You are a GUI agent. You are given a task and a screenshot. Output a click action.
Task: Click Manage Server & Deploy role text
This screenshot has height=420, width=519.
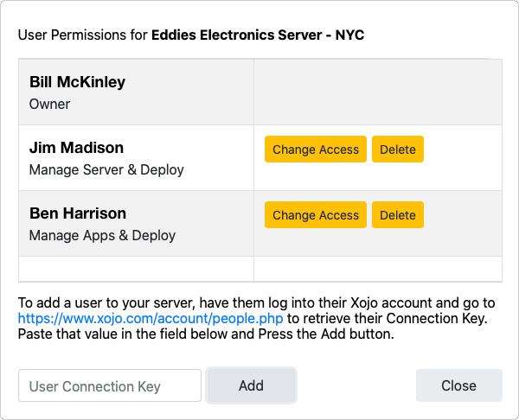[106, 170]
